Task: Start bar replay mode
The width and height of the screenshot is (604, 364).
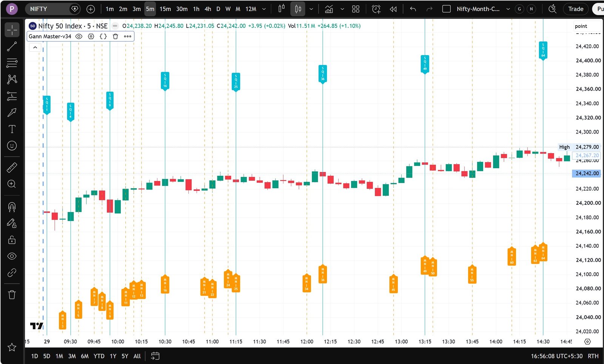Action: click(393, 9)
